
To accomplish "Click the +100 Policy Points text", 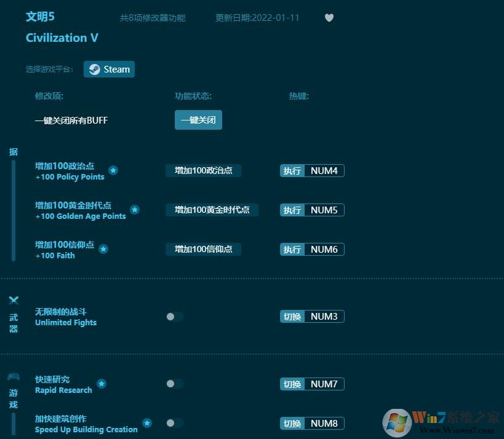I will (70, 177).
